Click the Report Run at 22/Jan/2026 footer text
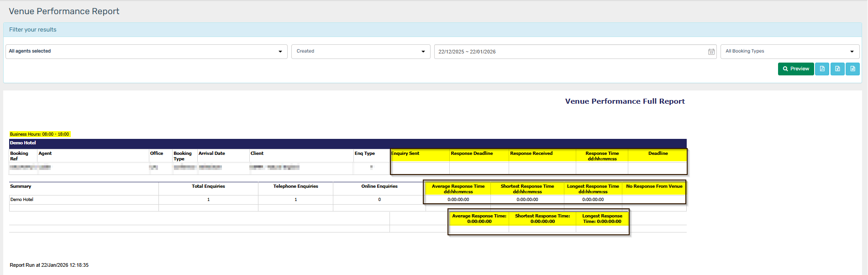 [x=49, y=265]
